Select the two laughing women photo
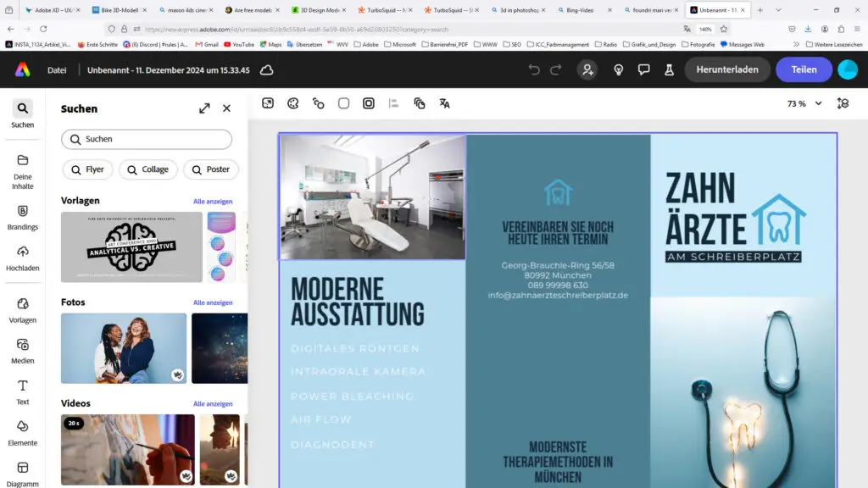Viewport: 868px width, 488px height. (x=124, y=348)
